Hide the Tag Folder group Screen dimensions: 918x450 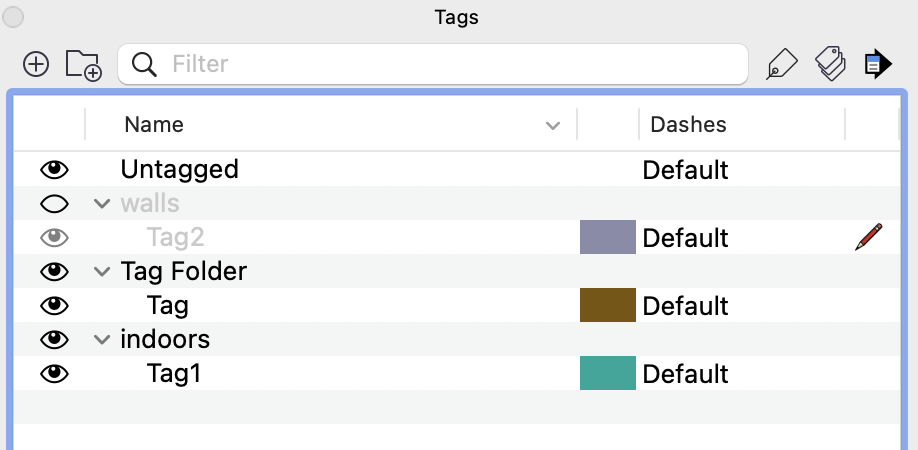pos(55,271)
